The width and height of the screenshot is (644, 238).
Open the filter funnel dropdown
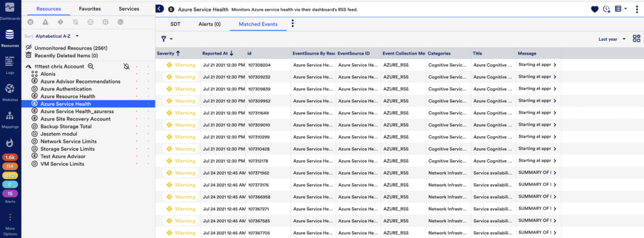pos(167,39)
